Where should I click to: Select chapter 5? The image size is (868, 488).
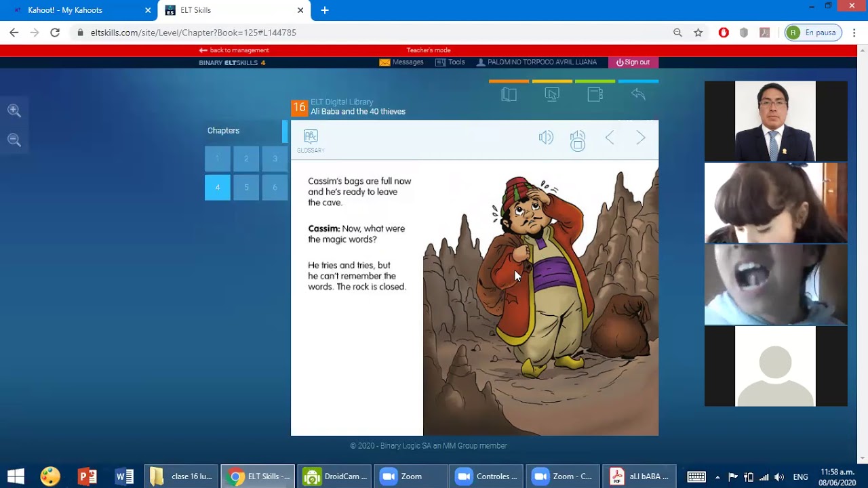[x=246, y=187]
